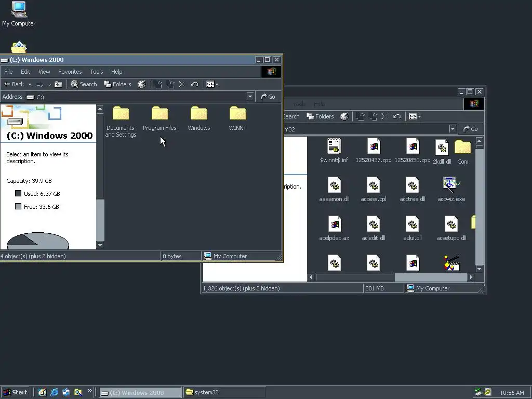Switch to the system32 taskbar button
Screen dimensions: 532x399
click(224, 392)
